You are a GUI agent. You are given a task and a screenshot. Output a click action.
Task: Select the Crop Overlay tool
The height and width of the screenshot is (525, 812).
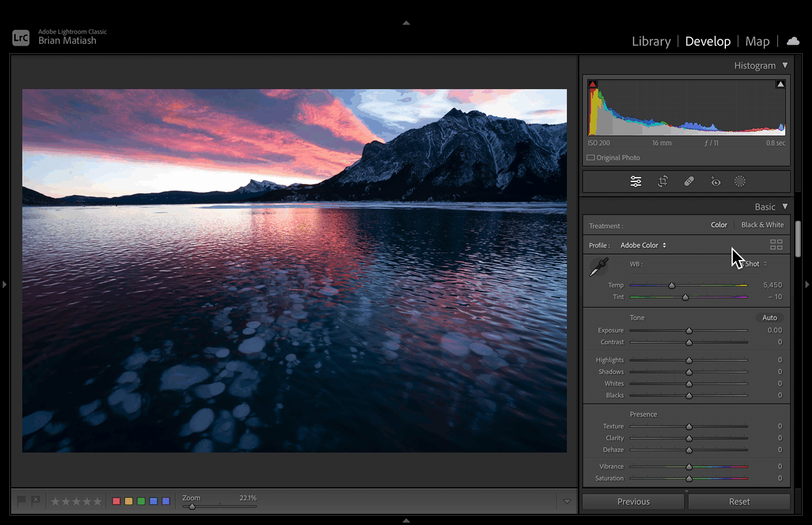pyautogui.click(x=663, y=181)
